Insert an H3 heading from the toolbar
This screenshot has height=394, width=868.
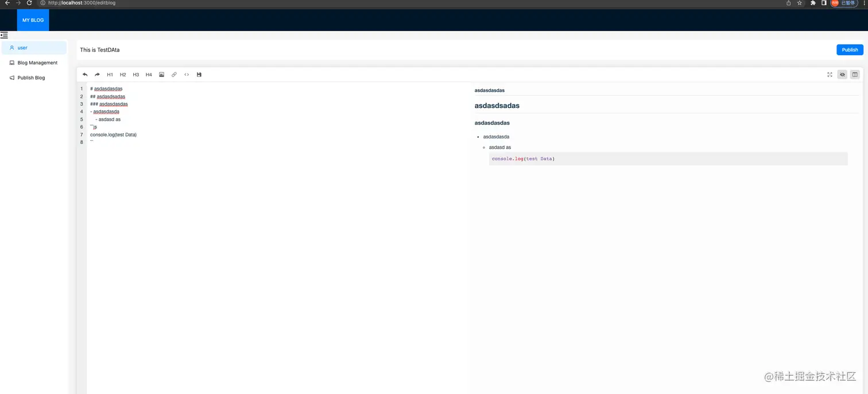136,75
